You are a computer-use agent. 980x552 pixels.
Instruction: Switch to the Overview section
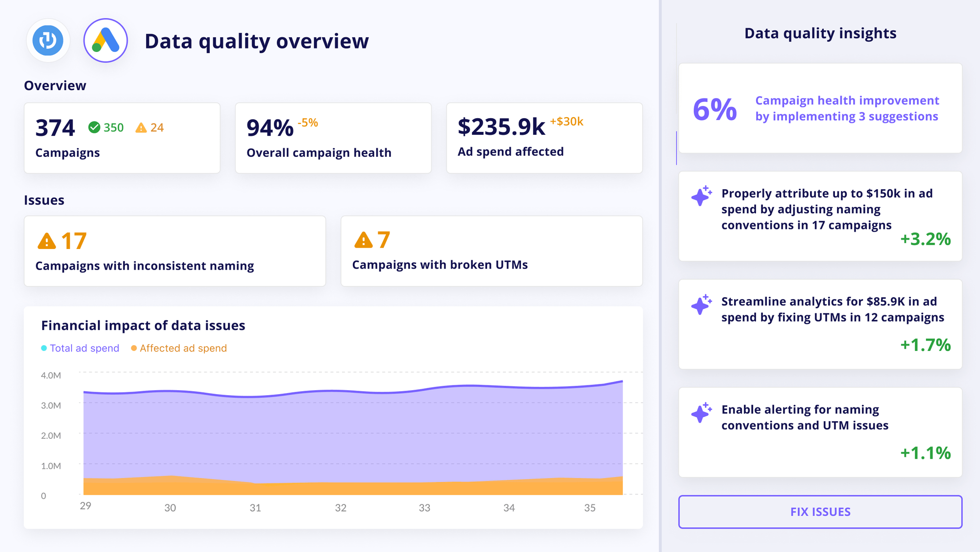click(54, 85)
